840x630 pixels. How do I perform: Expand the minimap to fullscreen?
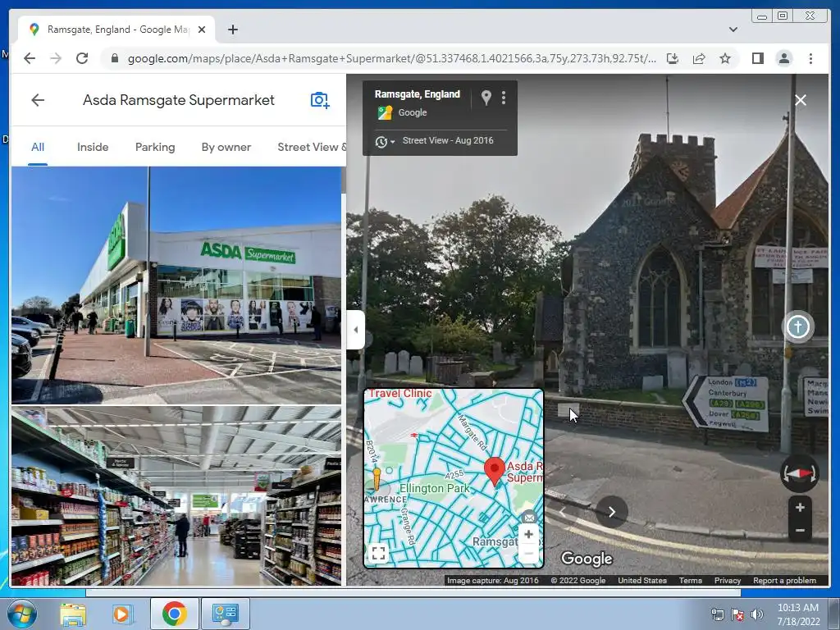coord(379,552)
